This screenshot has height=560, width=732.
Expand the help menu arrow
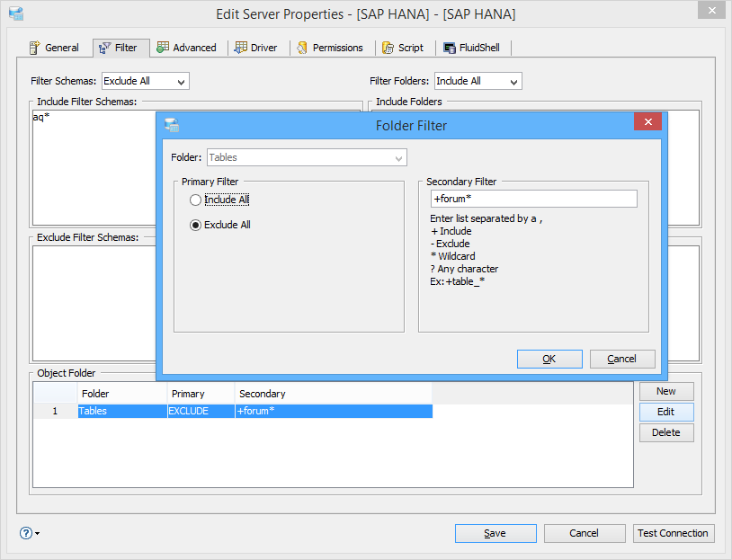click(x=38, y=533)
